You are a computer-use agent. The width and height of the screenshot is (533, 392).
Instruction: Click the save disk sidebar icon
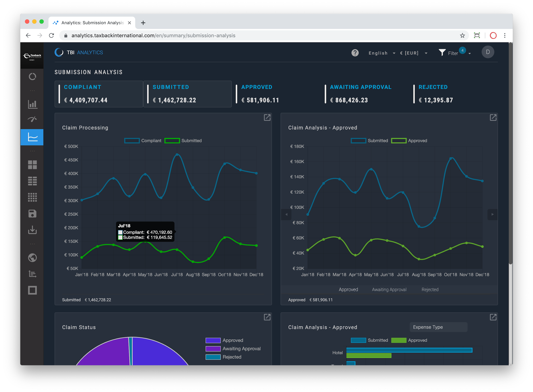pos(32,214)
